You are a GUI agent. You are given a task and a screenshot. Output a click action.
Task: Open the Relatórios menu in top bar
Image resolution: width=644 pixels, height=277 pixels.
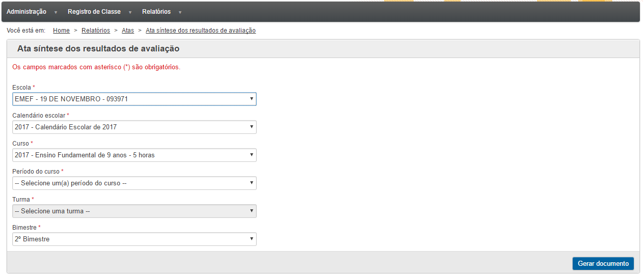(156, 12)
